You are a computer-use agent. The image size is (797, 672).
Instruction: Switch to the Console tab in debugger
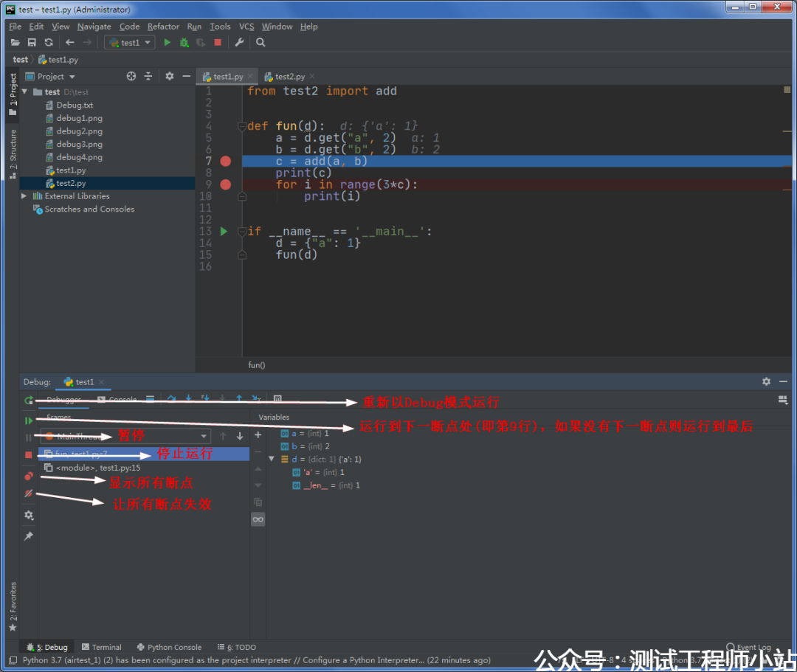tap(117, 399)
